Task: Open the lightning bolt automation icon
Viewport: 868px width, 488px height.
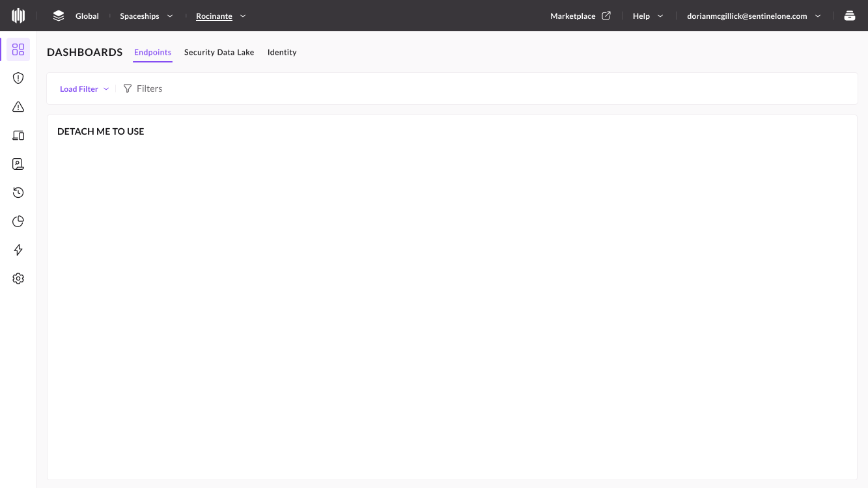Action: [x=18, y=250]
